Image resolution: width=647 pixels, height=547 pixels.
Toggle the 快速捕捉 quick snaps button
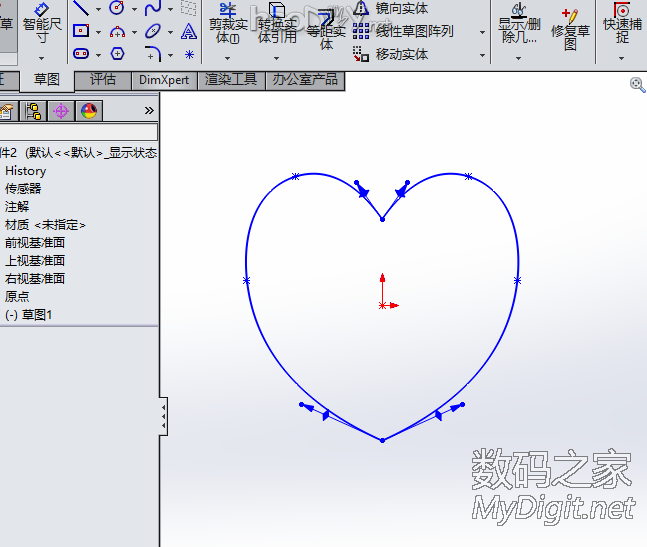[x=622, y=23]
